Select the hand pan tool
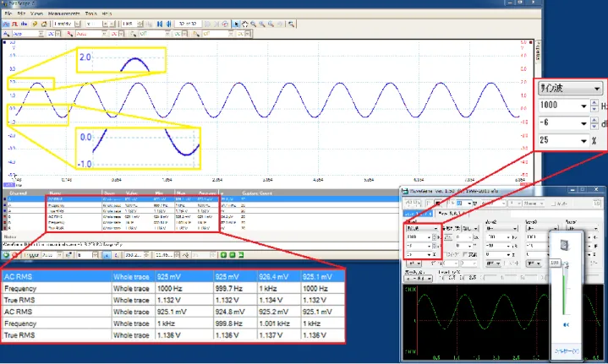This screenshot has width=608, height=364. pyautogui.click(x=244, y=24)
